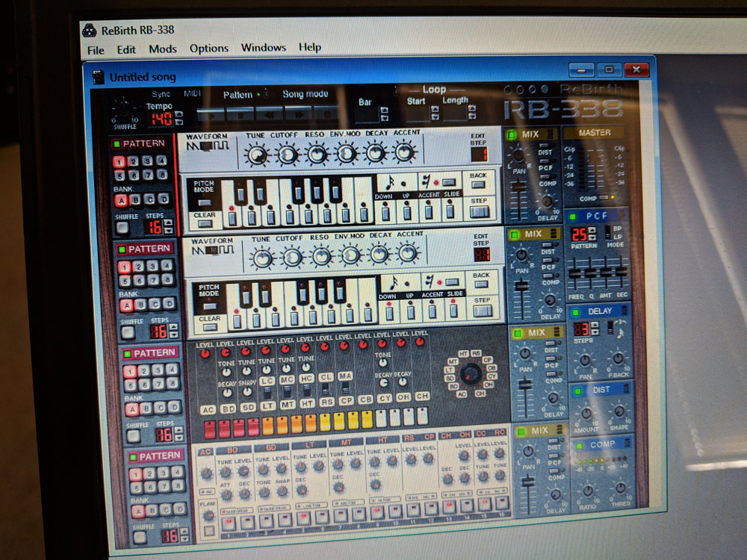Click the Pitch Mode button on the top synth
Screen dimensions: 747x560
point(205,203)
